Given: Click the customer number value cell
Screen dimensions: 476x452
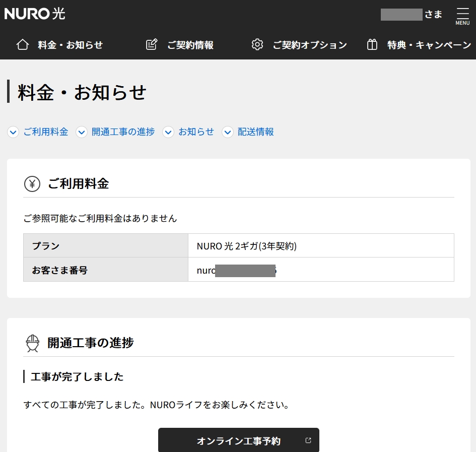Looking at the screenshot, I should 321,270.
